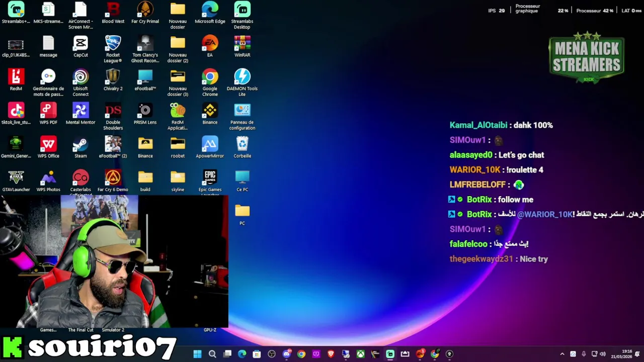644x362 pixels.
Task: Open the build folder on desktop
Action: (x=145, y=181)
